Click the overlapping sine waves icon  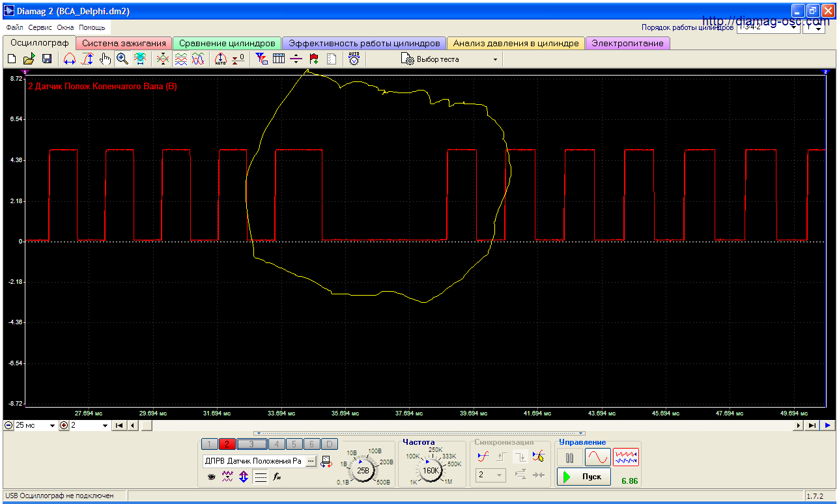click(198, 59)
